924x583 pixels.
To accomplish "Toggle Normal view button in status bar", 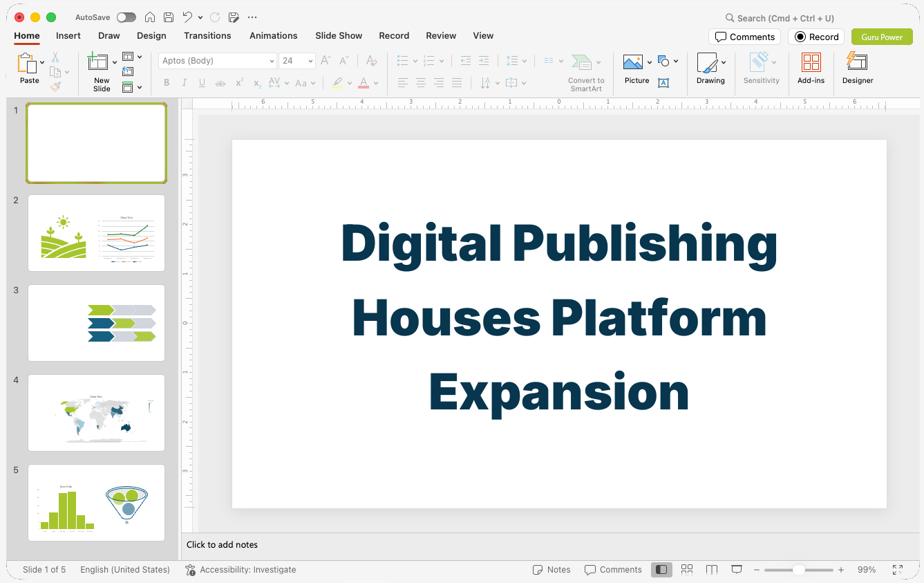I will pos(661,569).
